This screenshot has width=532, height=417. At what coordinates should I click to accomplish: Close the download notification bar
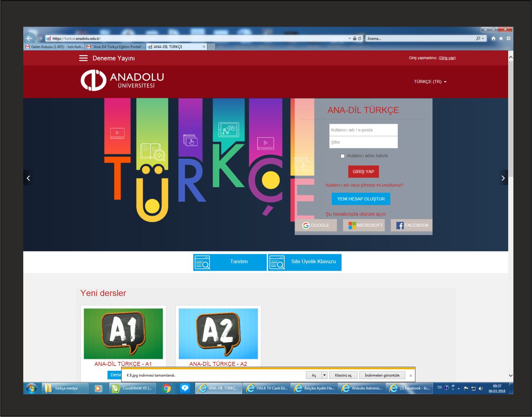[x=410, y=375]
